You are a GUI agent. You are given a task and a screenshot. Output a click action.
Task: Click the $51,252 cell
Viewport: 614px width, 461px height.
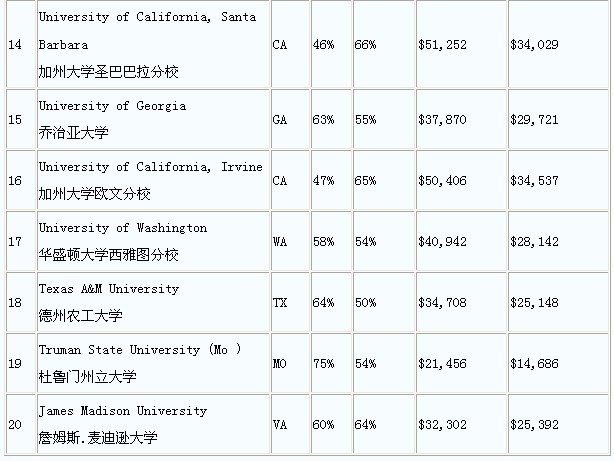[x=440, y=45]
